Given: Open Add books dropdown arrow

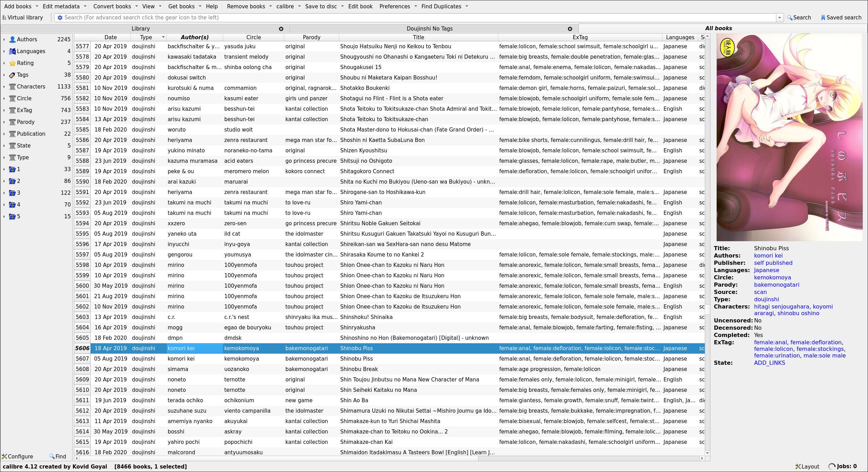Looking at the screenshot, I should (x=37, y=6).
